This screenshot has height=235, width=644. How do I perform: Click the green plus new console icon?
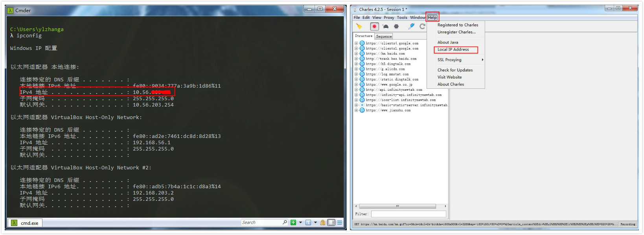click(x=293, y=222)
